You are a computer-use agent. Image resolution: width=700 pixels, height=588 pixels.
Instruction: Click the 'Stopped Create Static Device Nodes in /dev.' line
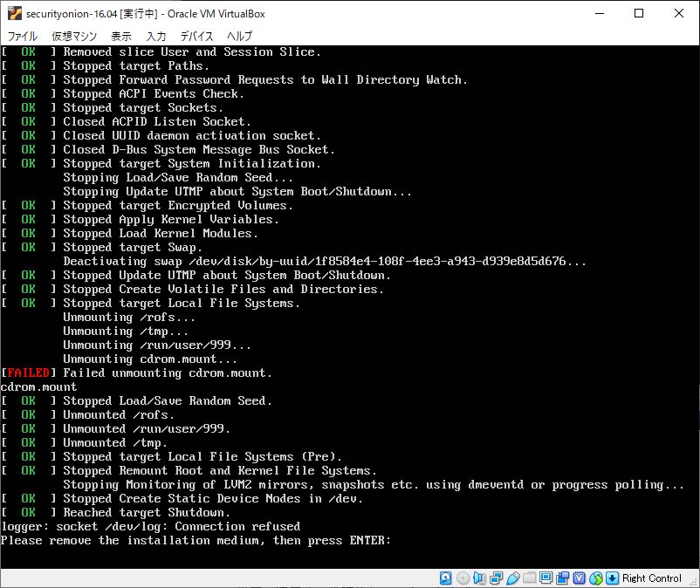coord(213,499)
